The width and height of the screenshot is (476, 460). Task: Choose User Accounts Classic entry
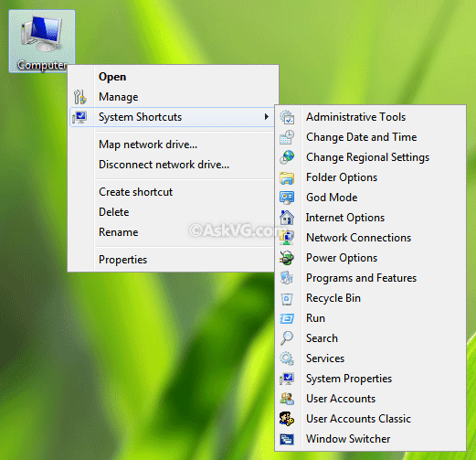[370, 419]
